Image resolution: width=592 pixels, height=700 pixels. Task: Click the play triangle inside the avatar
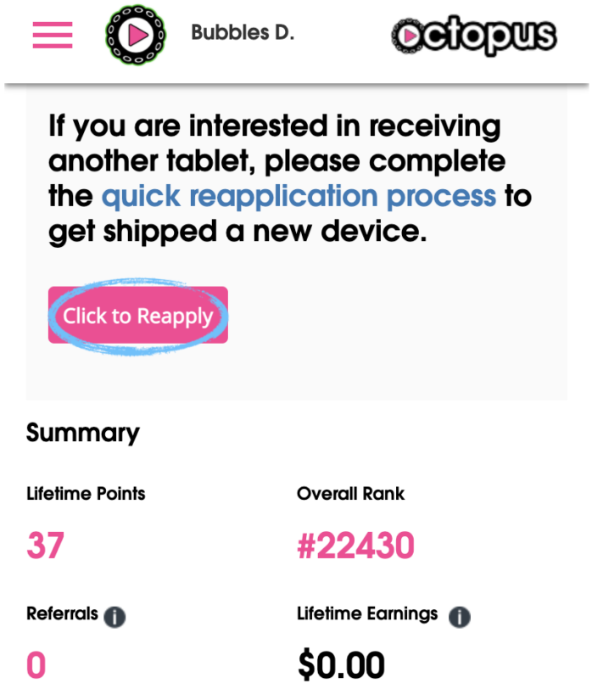[x=137, y=35]
